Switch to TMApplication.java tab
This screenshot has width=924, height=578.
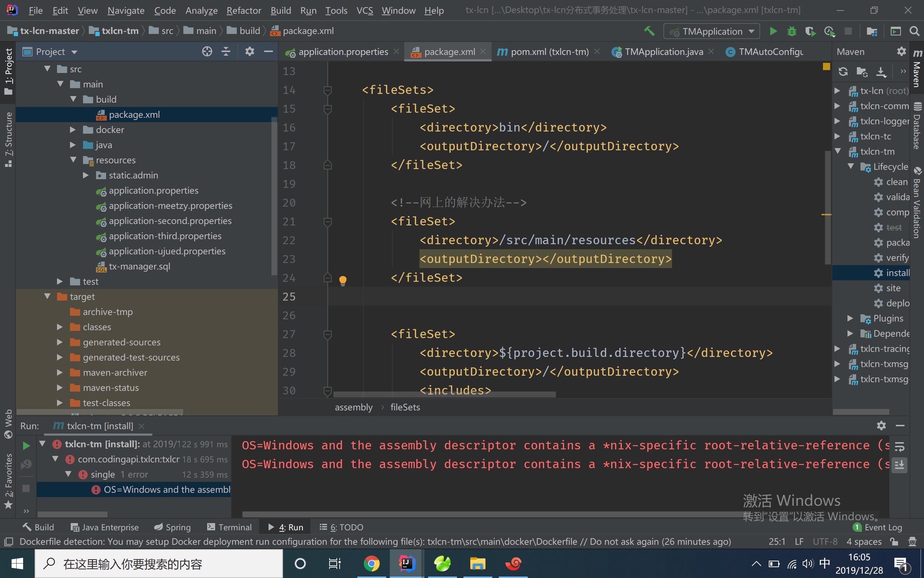[x=664, y=52]
